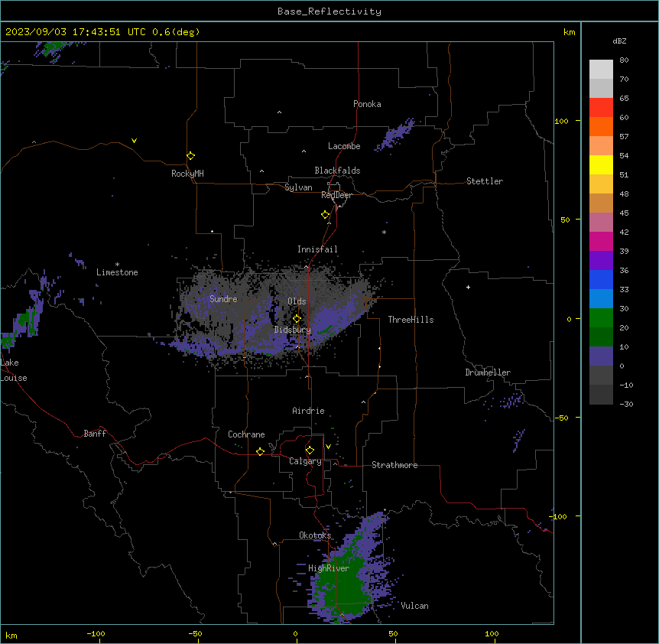Select the Vulcan label
The image size is (659, 644).
point(415,606)
